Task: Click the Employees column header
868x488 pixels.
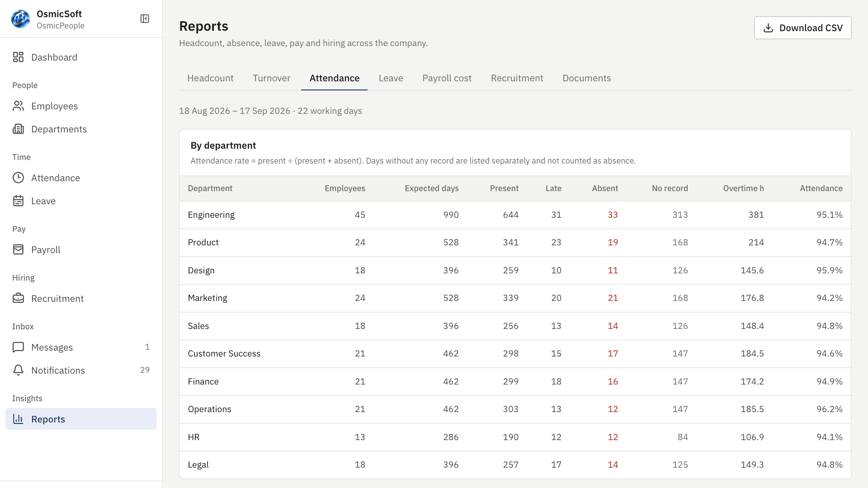Action: point(344,188)
